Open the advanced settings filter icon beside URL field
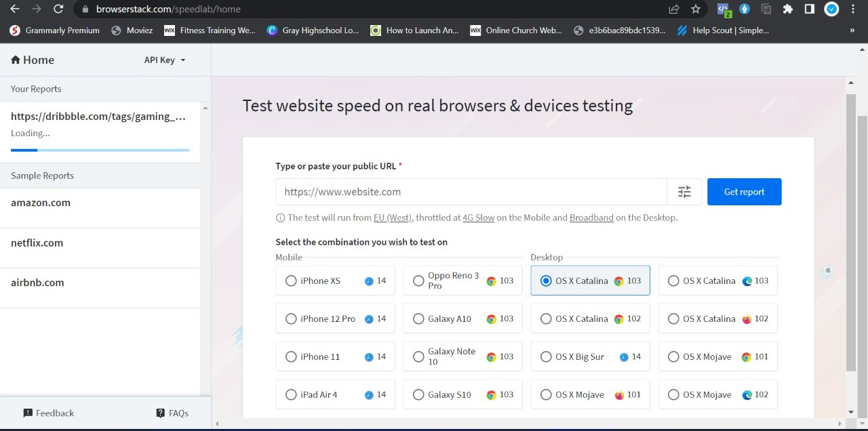This screenshot has height=431, width=868. pos(684,192)
